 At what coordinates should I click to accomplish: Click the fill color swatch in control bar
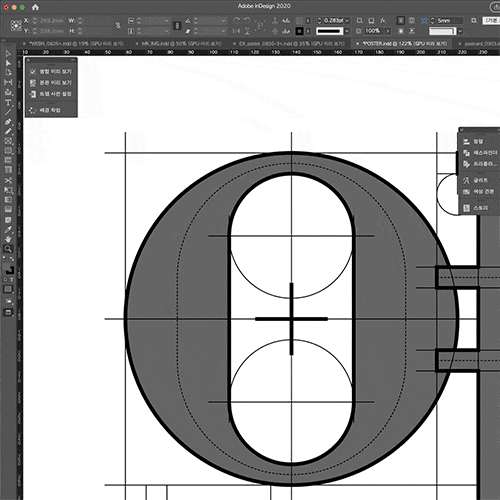[299, 21]
